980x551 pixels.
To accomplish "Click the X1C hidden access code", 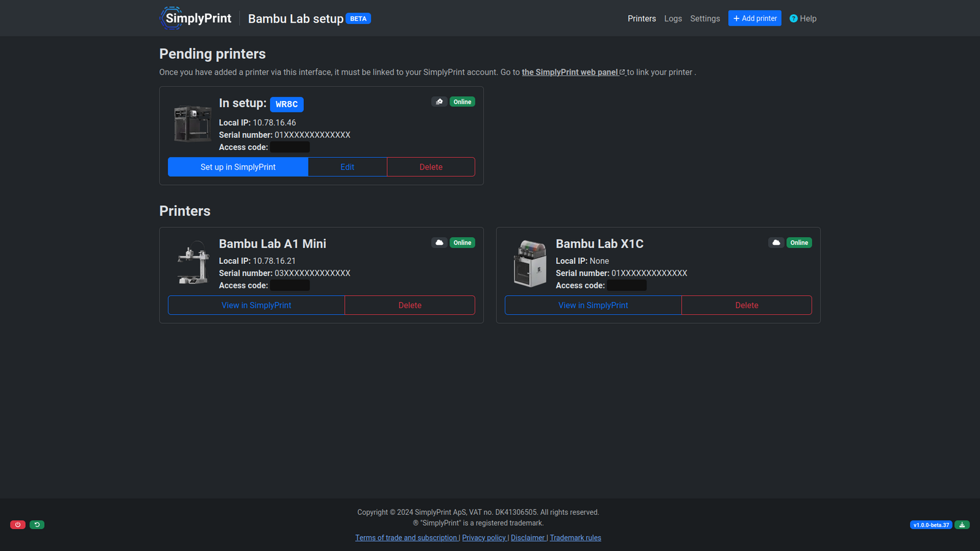I will click(x=627, y=285).
